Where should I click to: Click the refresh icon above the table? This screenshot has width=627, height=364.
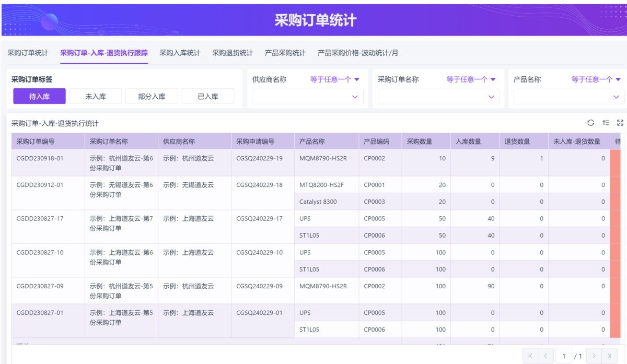point(590,123)
